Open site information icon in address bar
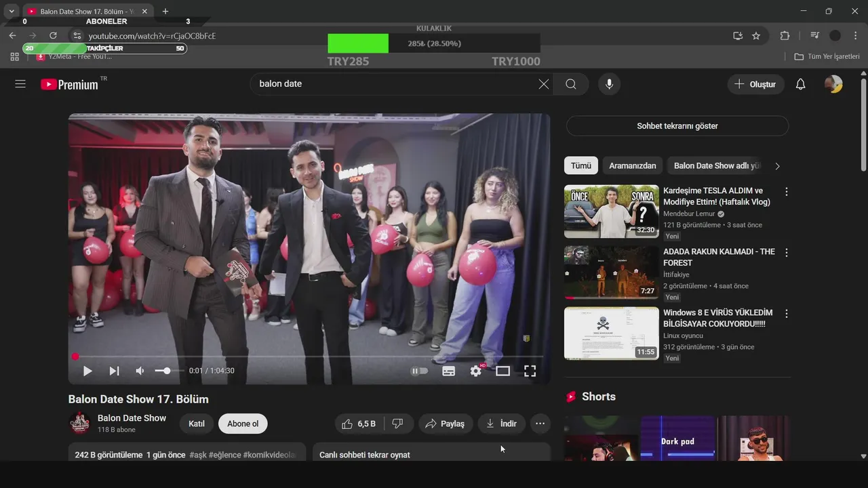This screenshot has height=488, width=868. coord(77,36)
